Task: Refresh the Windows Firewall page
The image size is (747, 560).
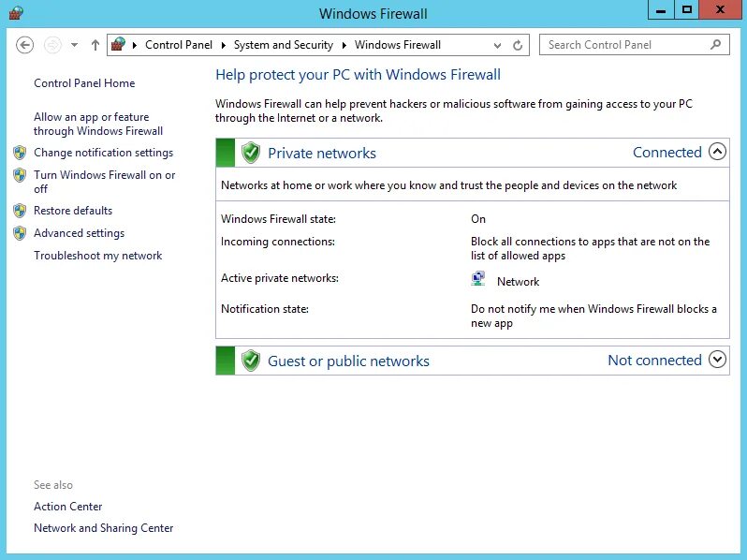Action: coord(518,45)
